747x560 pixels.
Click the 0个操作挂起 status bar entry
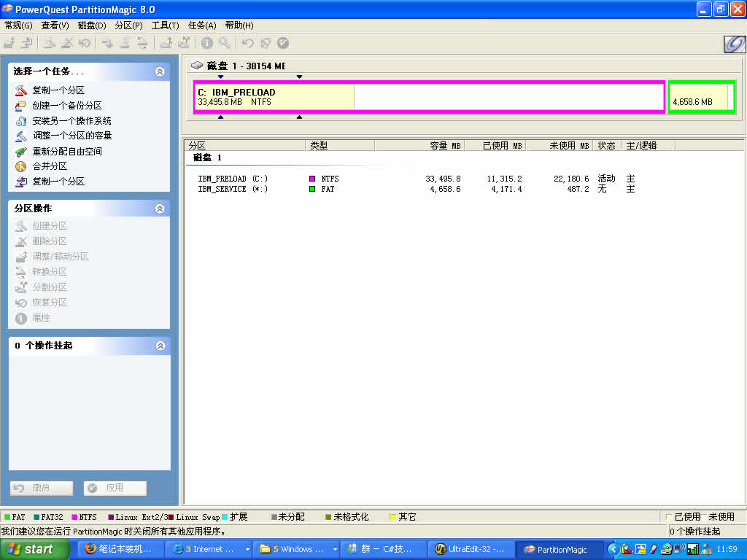pos(695,532)
